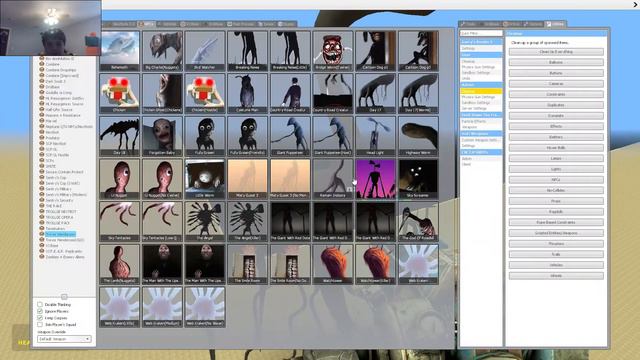Select the Trevor Henderson category
Viewport: 640px width, 360px height.
[60, 234]
